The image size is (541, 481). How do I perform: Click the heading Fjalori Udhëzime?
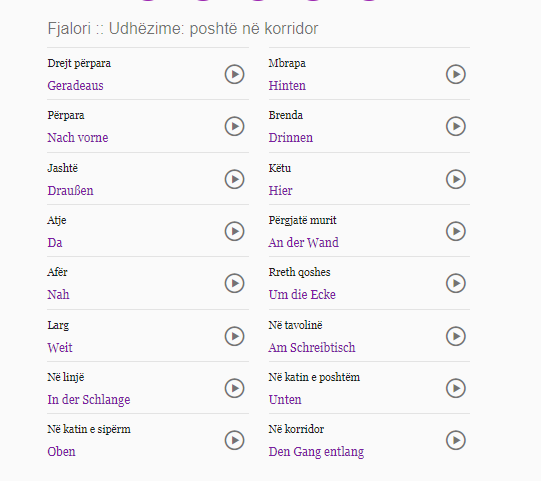coord(183,29)
